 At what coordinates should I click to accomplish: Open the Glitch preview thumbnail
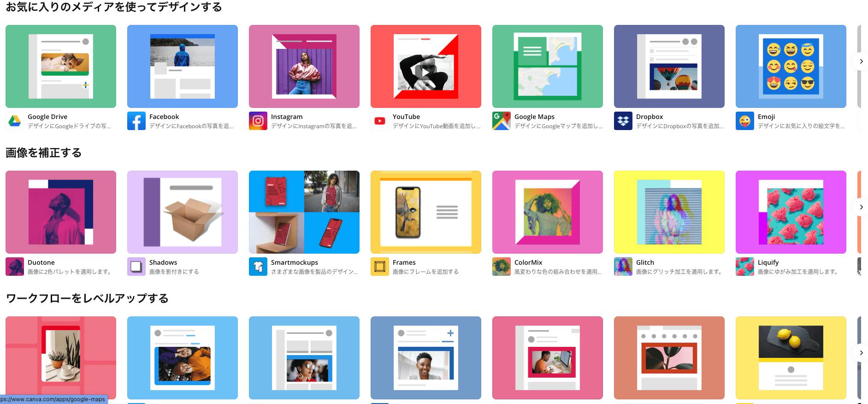pos(669,212)
